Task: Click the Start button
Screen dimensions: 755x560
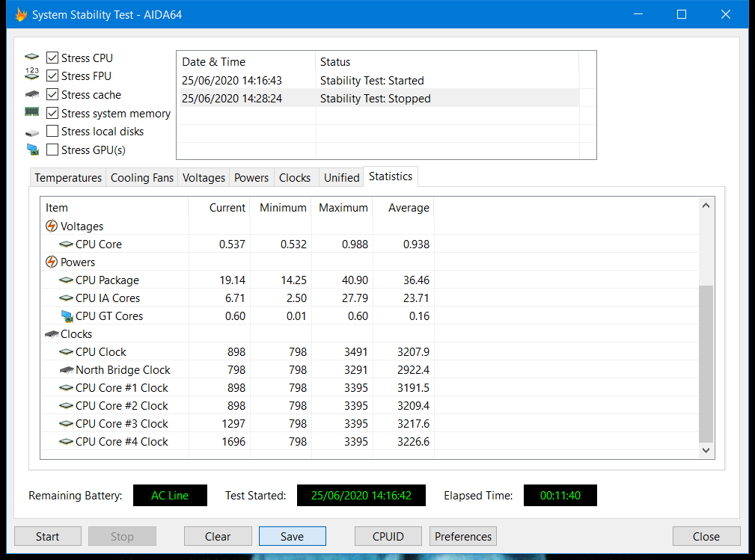Action: point(48,536)
